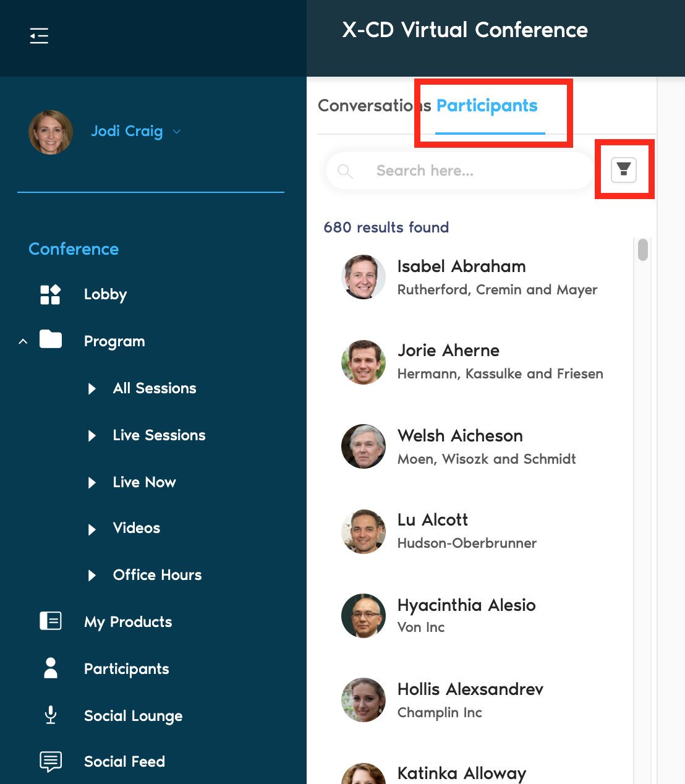
Task: Open Hyacinthia Alesio's profile photo
Action: (364, 616)
